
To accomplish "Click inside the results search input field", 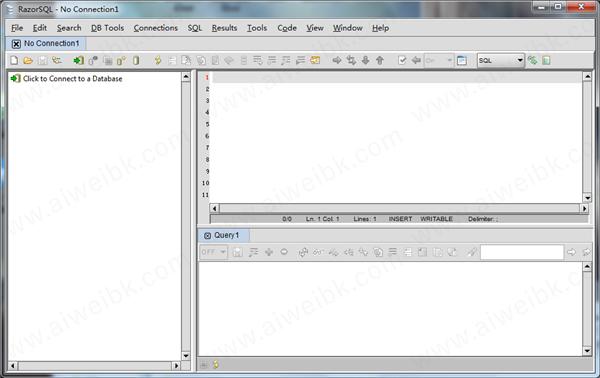I will point(522,252).
